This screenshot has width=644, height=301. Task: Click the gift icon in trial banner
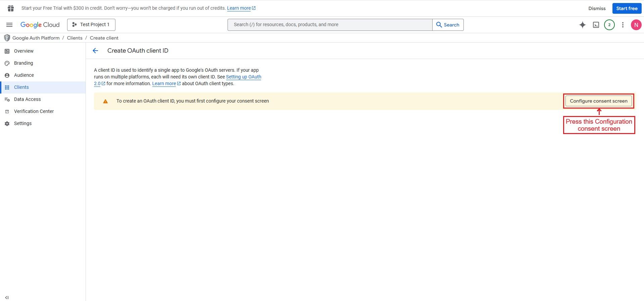[11, 8]
